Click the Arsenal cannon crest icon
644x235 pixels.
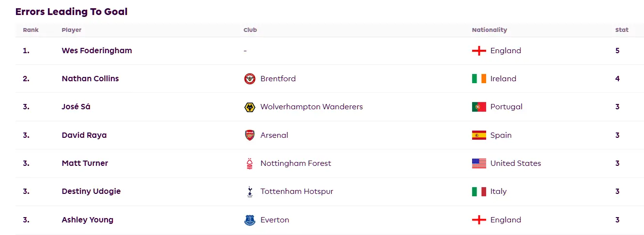coord(250,135)
